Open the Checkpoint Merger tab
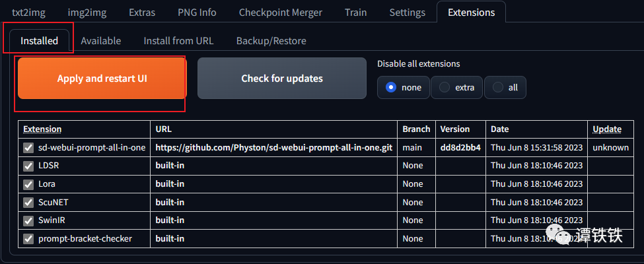 click(x=281, y=13)
